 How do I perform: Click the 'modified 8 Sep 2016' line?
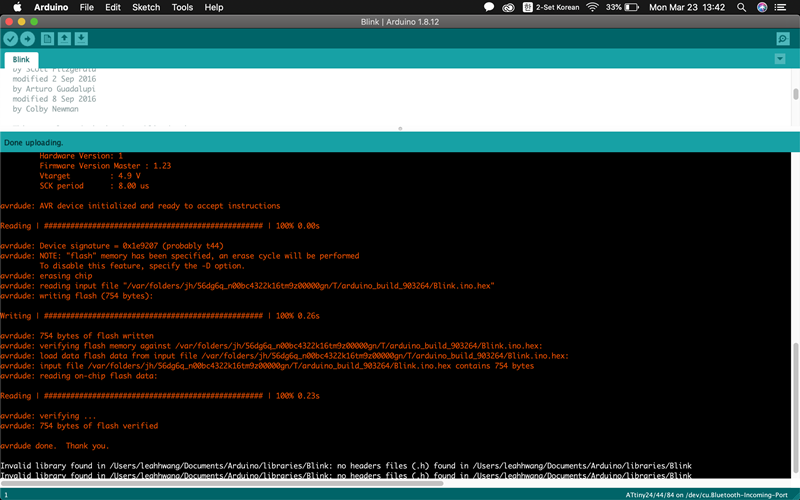click(54, 98)
